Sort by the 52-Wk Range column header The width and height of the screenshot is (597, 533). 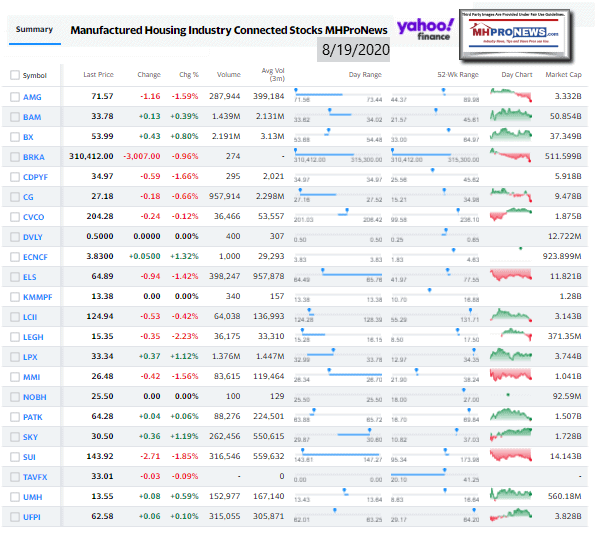coord(458,75)
